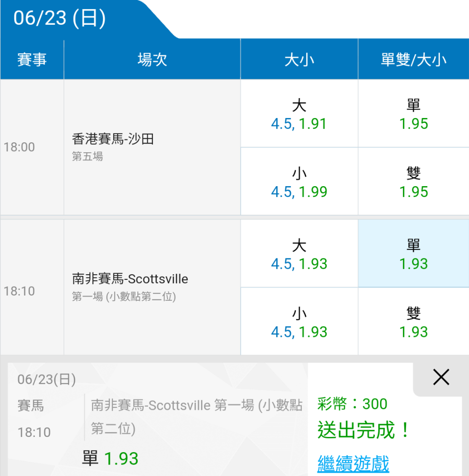Screen dimensions: 469x476
Task: Click the 賽事 column header
Action: [x=32, y=60]
